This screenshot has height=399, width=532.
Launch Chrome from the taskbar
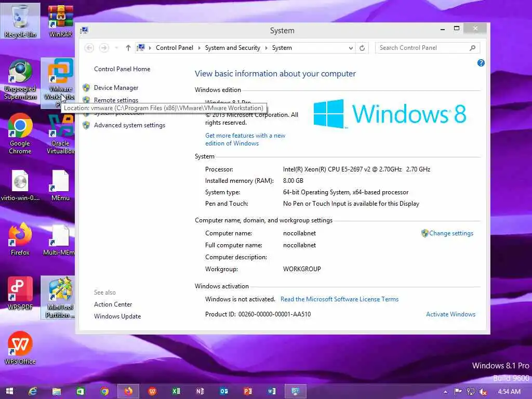(104, 392)
